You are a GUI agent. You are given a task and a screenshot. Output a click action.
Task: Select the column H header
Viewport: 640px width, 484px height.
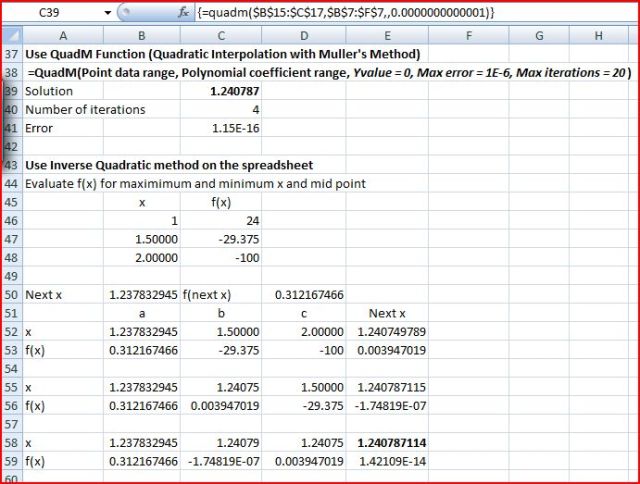pos(599,36)
